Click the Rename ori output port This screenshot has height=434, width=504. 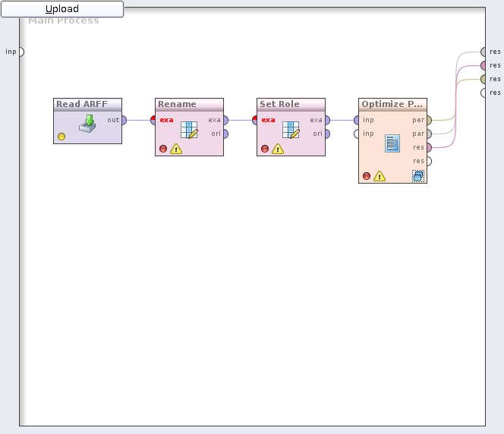(x=226, y=134)
